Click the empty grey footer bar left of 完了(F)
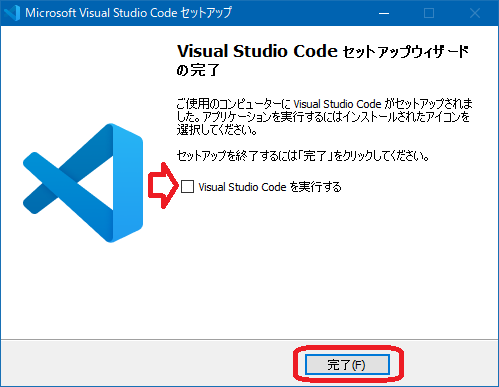Screen dimensions: 499x387 (x=147, y=363)
